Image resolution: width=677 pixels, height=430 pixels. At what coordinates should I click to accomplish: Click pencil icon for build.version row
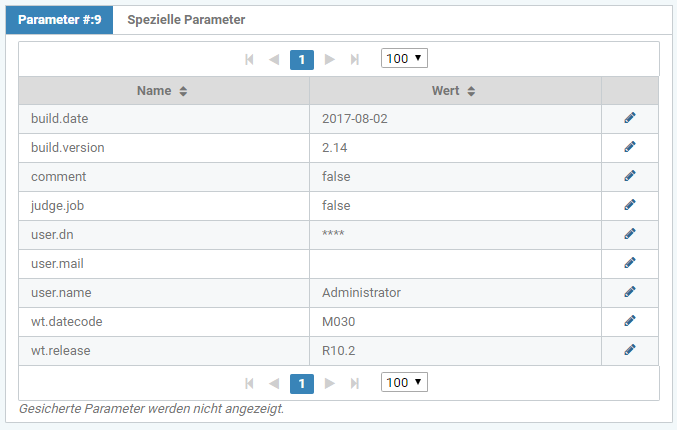tap(630, 147)
